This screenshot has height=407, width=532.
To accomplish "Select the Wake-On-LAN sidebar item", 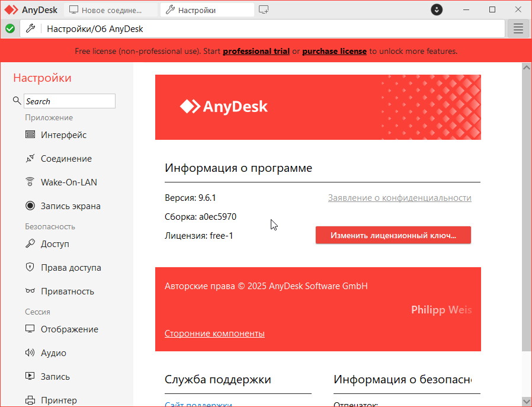I will tap(68, 182).
